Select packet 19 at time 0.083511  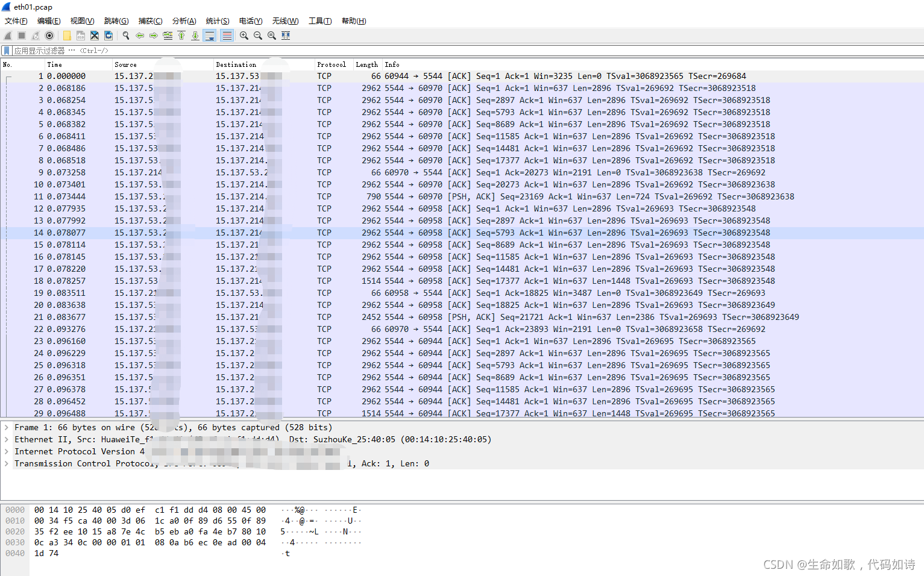[462, 293]
